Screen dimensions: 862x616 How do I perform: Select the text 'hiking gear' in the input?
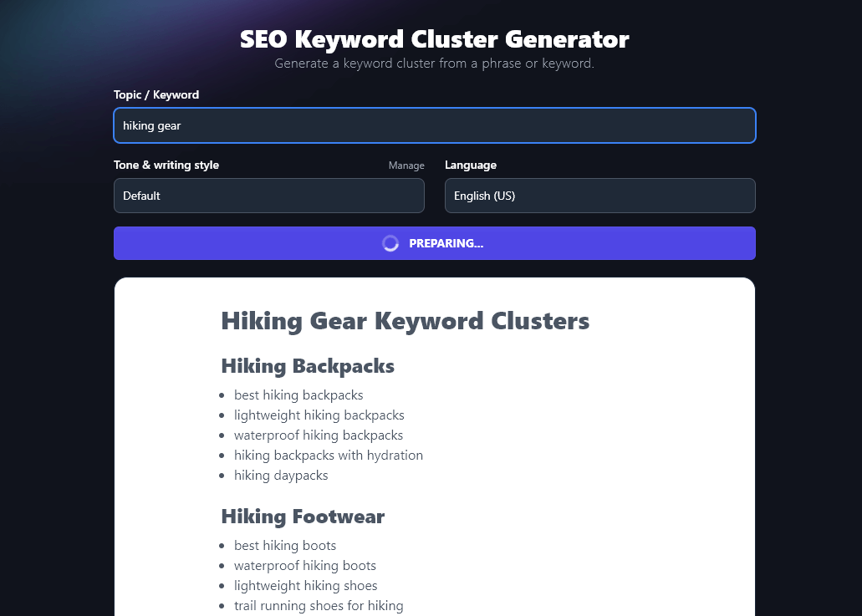point(151,125)
